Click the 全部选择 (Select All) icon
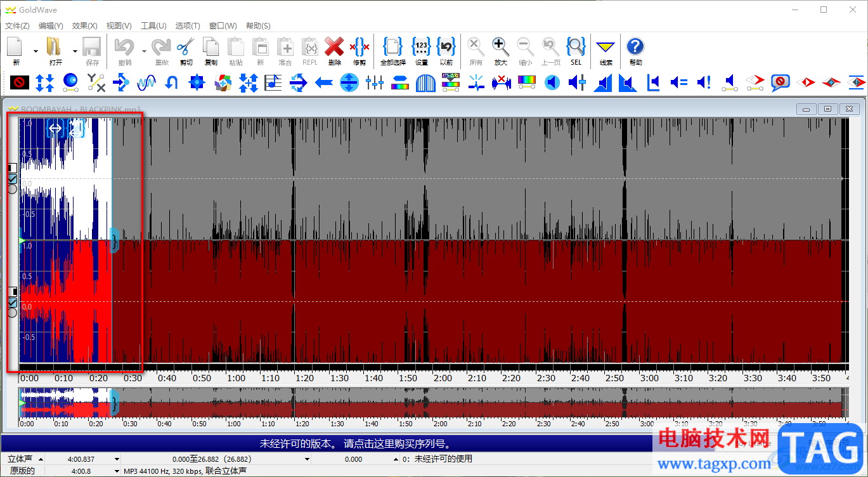 pyautogui.click(x=392, y=47)
